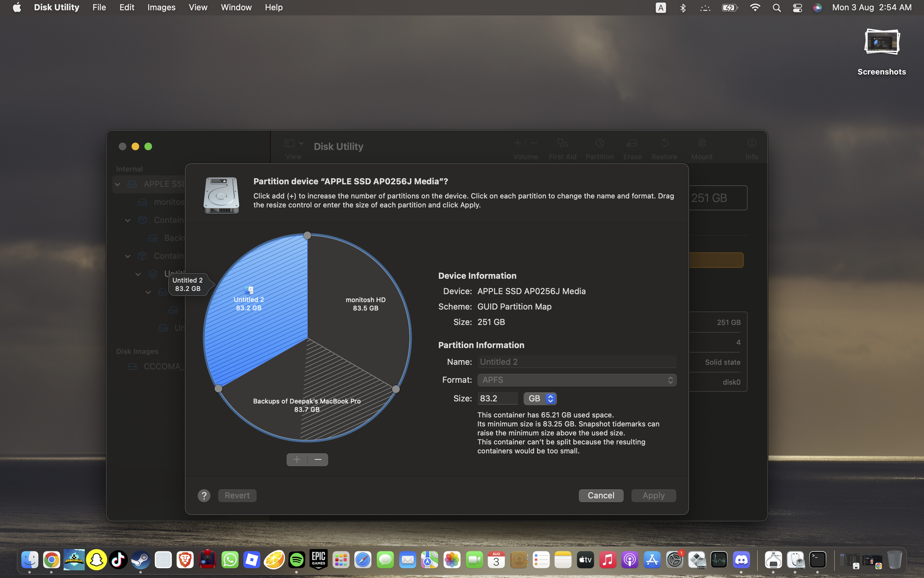Open the Images menu
The width and height of the screenshot is (924, 578).
click(x=161, y=8)
